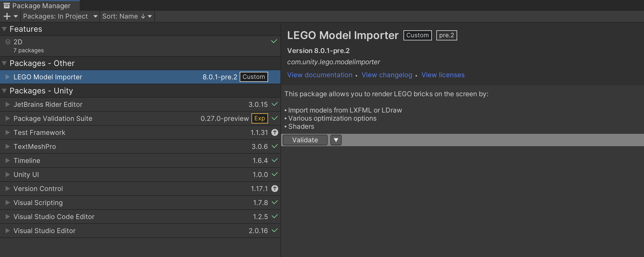Click the Custom tag in LEGO Model Importer row
The width and height of the screenshot is (644, 257).
254,77
